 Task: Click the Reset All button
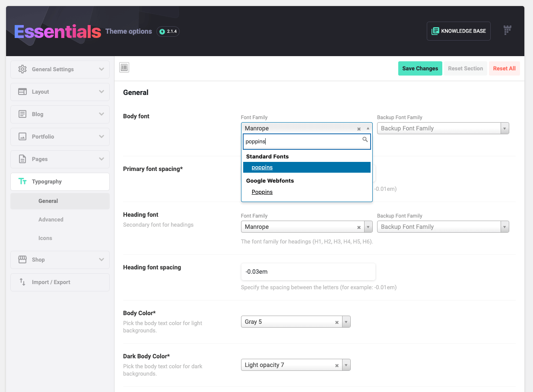(x=504, y=68)
